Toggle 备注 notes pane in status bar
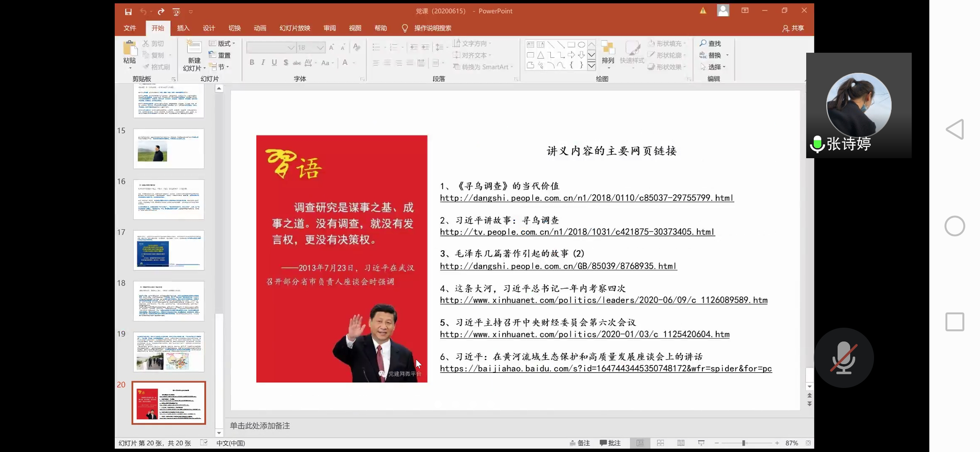Screen dimensions: 980x452 (x=580, y=443)
